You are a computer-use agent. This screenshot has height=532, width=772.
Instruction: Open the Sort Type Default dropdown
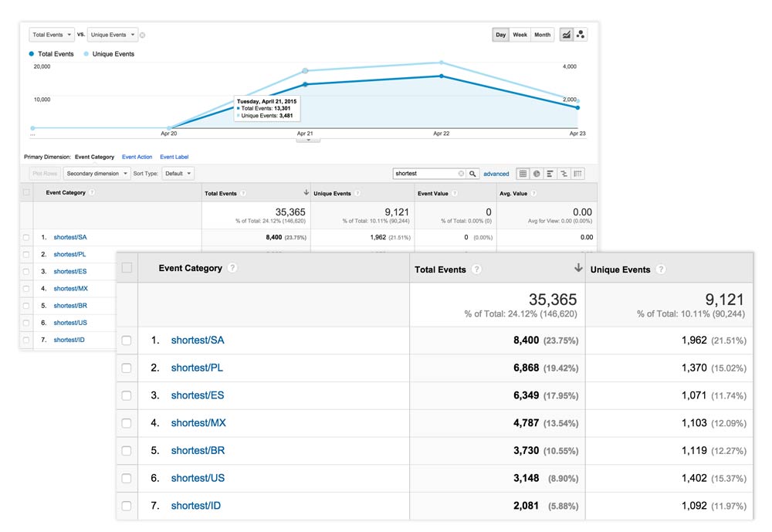click(x=178, y=174)
